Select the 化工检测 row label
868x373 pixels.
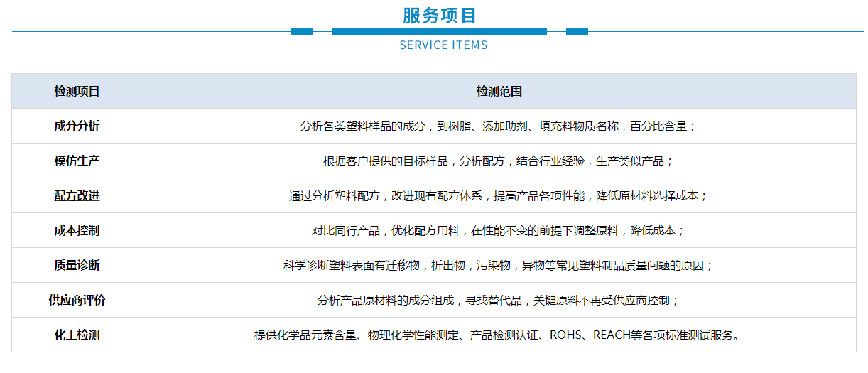(77, 335)
